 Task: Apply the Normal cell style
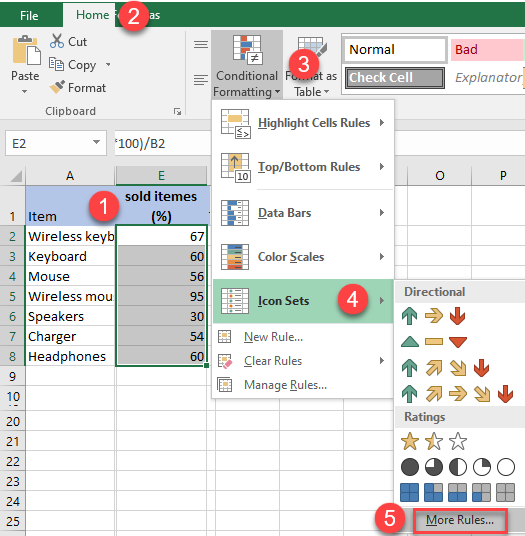395,50
